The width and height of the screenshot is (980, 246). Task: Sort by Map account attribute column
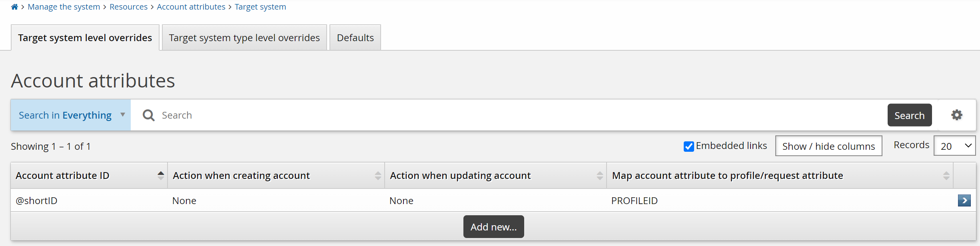click(946, 176)
